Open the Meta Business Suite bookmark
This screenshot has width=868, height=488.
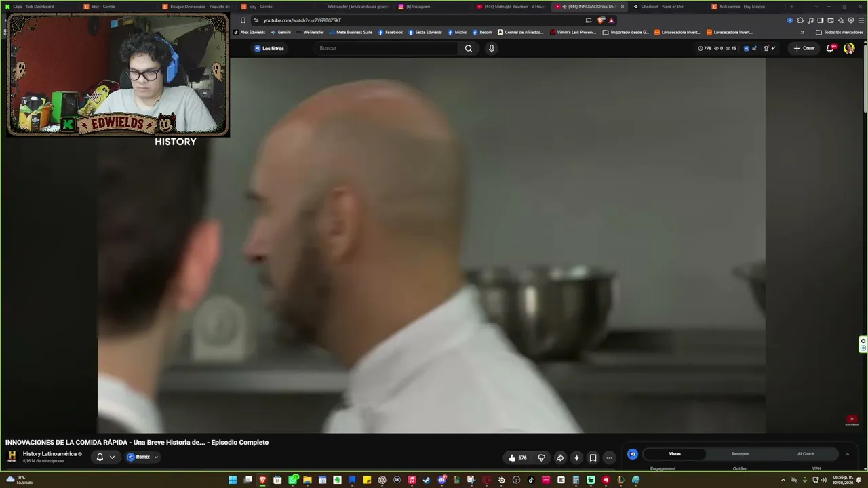click(x=351, y=32)
